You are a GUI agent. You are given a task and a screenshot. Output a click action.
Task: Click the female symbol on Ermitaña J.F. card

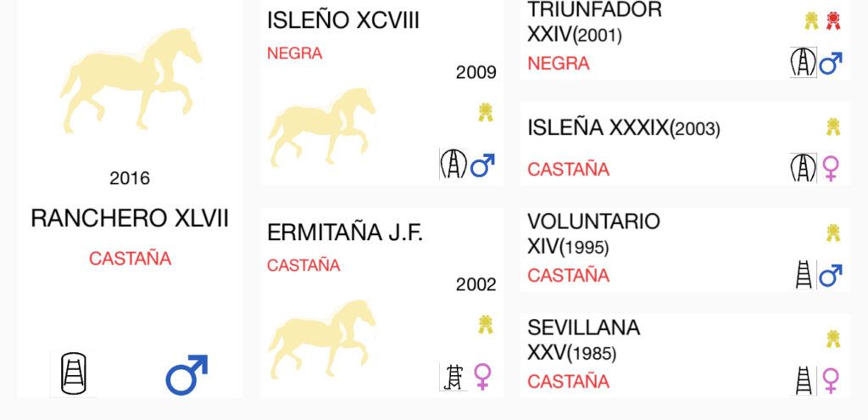pos(482,377)
